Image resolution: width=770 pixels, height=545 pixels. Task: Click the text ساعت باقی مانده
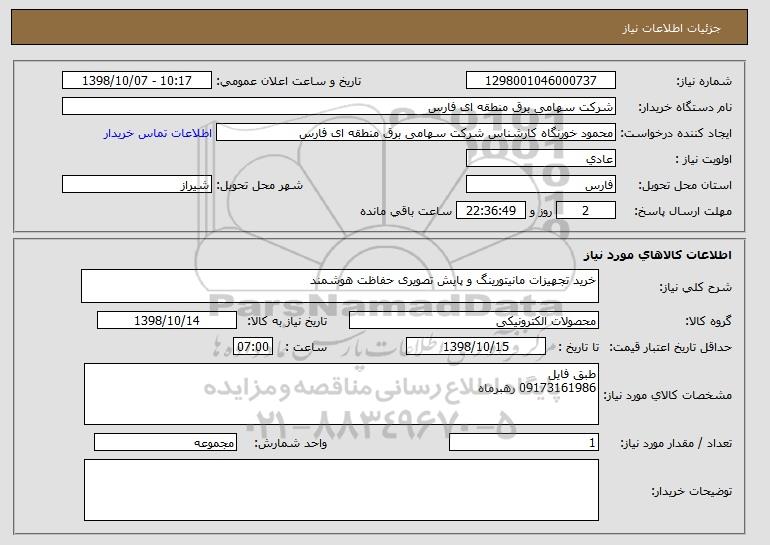(406, 211)
